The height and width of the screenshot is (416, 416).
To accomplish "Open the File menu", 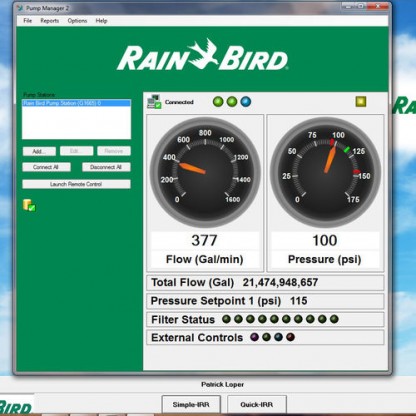I will [x=28, y=21].
